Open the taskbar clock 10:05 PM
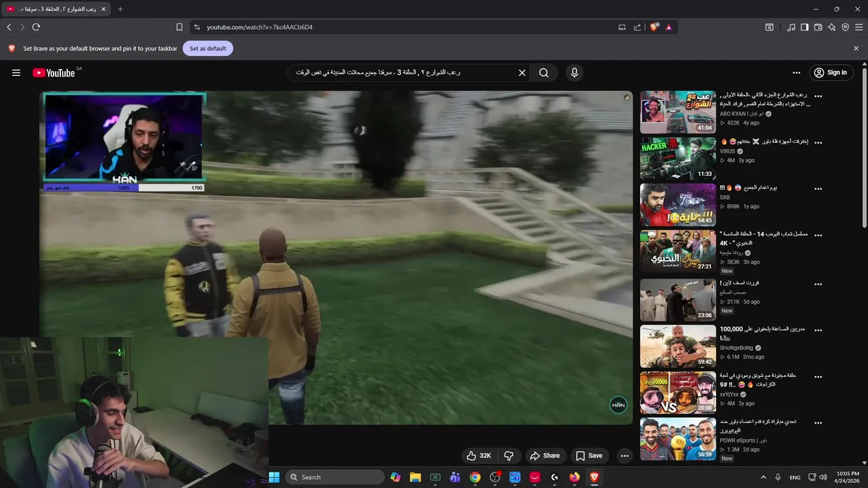 pos(848,477)
